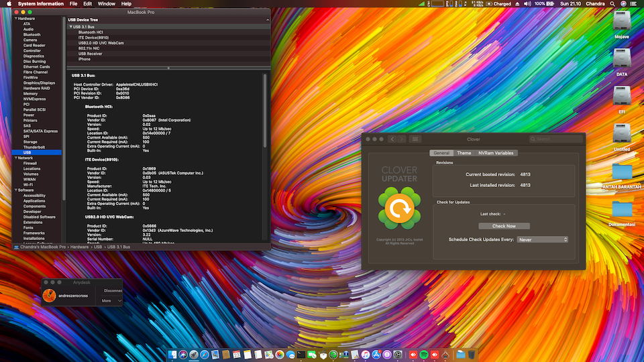644x362 pixels.
Task: Collapse the USB Device Tree header chevron
Action: coord(268,19)
